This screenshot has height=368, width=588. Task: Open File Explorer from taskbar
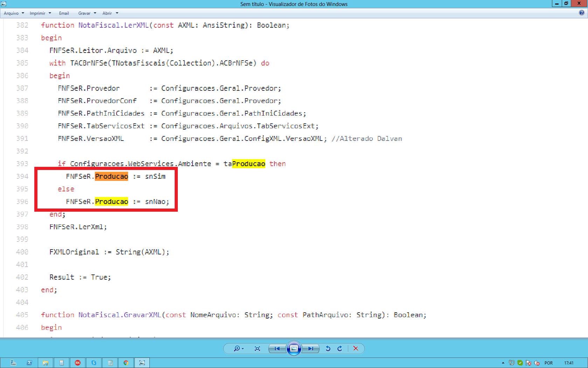[45, 363]
